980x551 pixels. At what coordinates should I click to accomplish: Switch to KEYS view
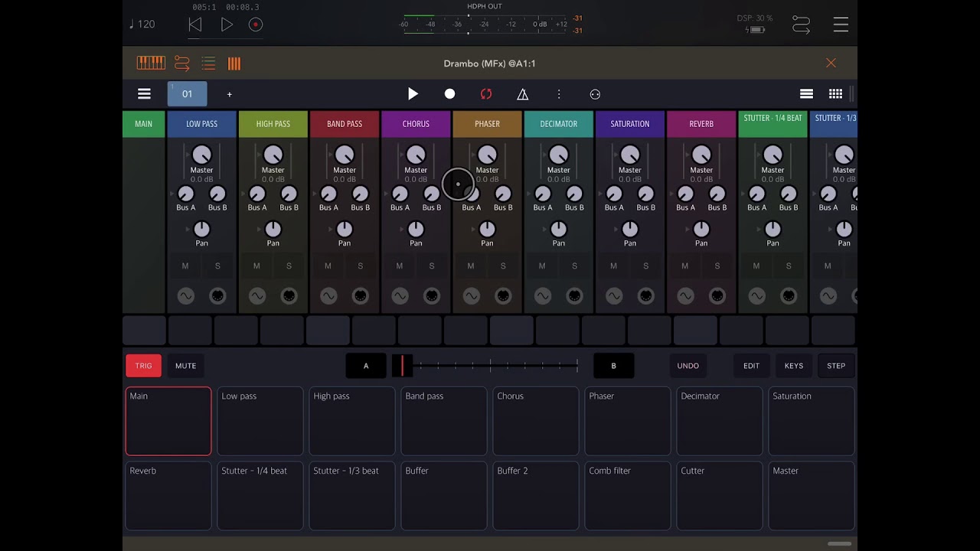pos(794,366)
